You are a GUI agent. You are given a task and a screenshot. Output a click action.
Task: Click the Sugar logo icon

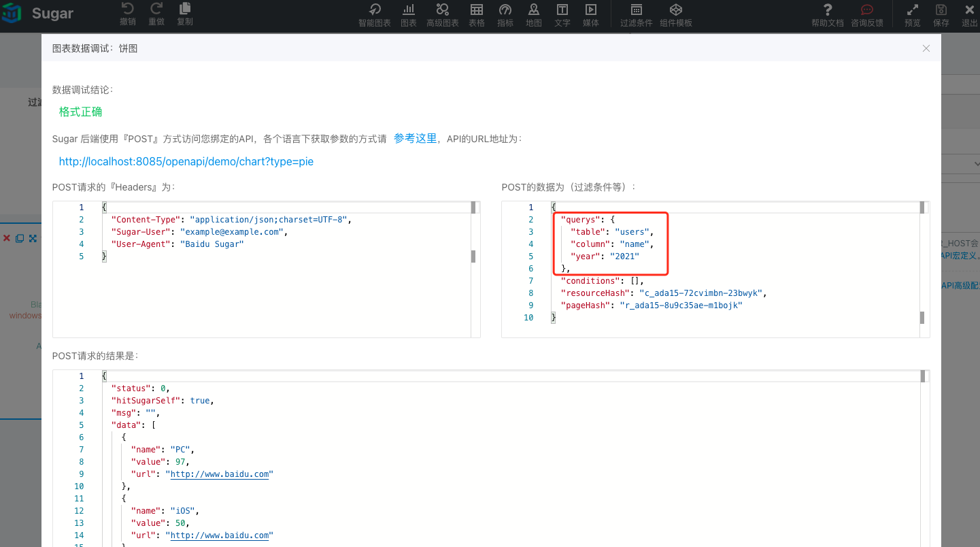tap(12, 14)
